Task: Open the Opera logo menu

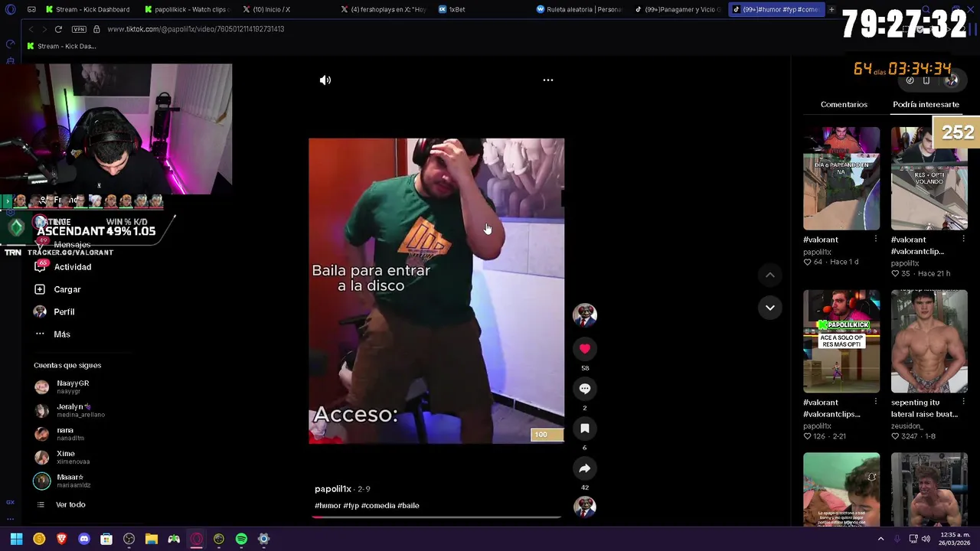Action: point(10,9)
